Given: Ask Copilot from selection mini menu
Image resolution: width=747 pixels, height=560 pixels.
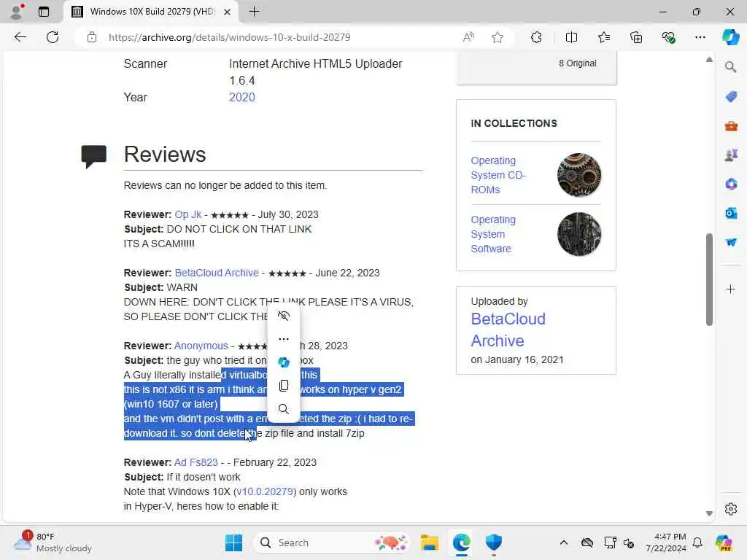Looking at the screenshot, I should [284, 362].
